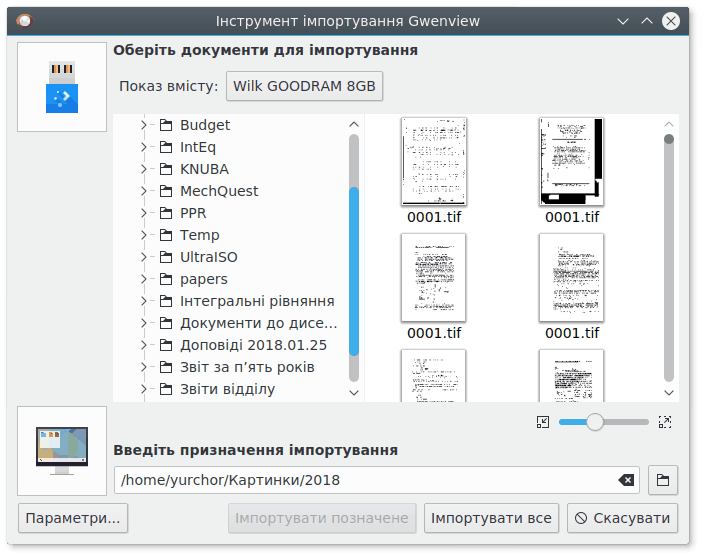Select the PPR folder in tree
The image size is (702, 557).
193,213
